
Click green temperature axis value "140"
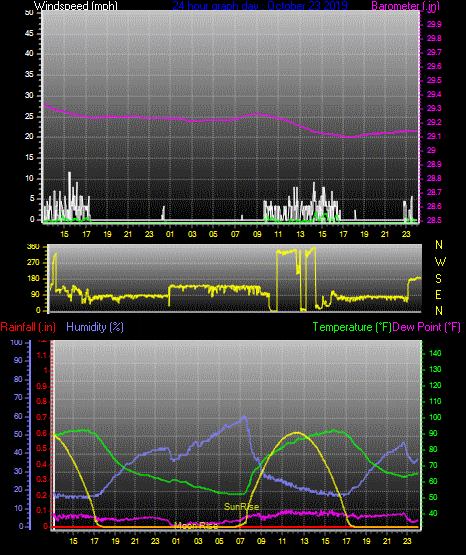pyautogui.click(x=435, y=353)
